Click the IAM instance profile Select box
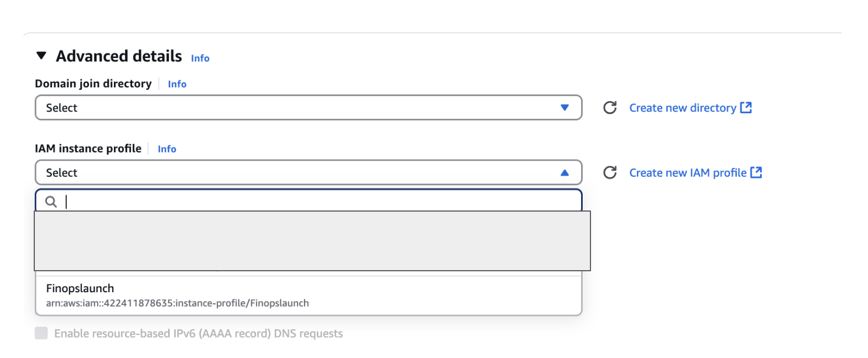The height and width of the screenshot is (358, 868). click(299, 173)
